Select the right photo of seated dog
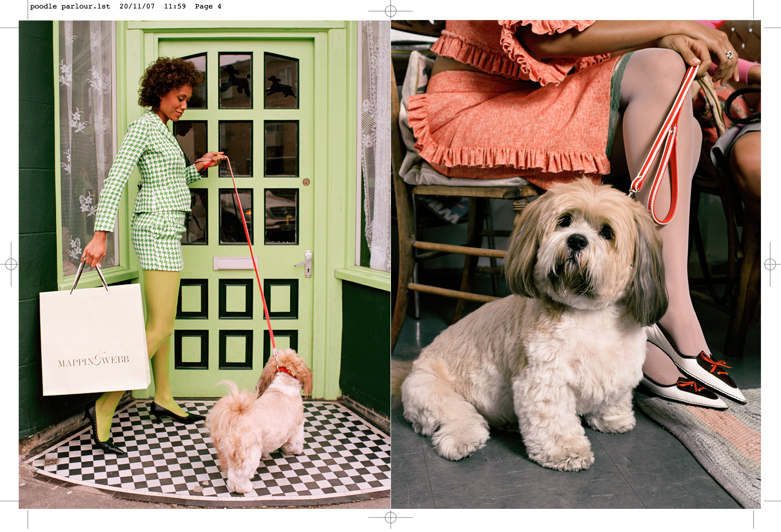The width and height of the screenshot is (781, 532). 576,264
